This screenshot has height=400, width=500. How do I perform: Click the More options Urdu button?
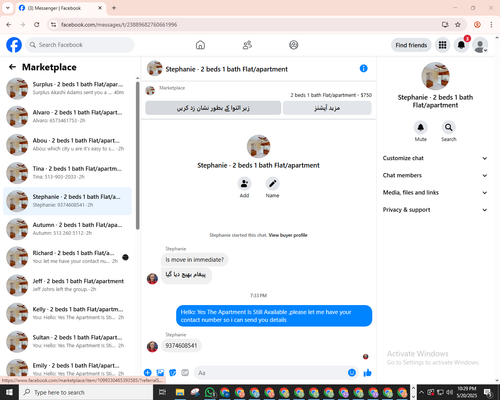[327, 108]
